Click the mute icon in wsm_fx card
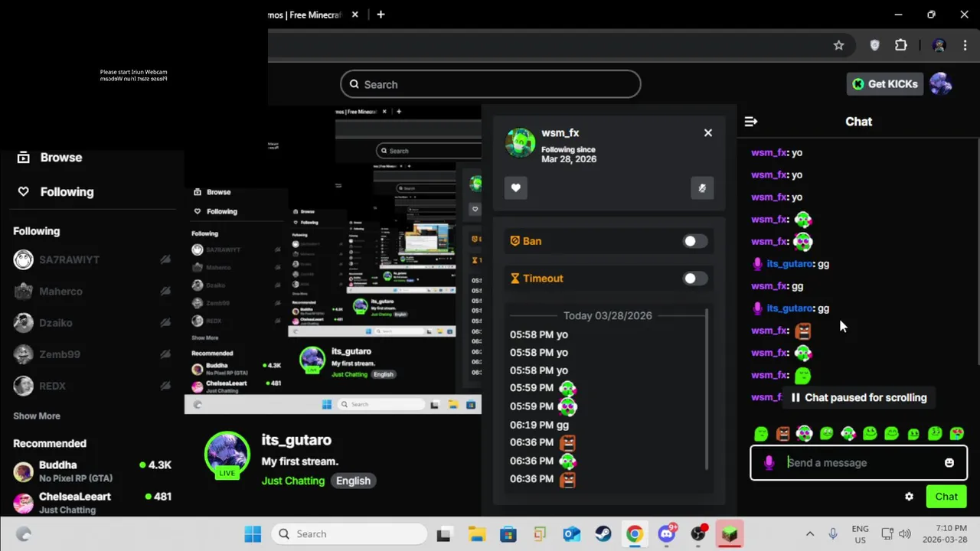980x551 pixels. [702, 187]
